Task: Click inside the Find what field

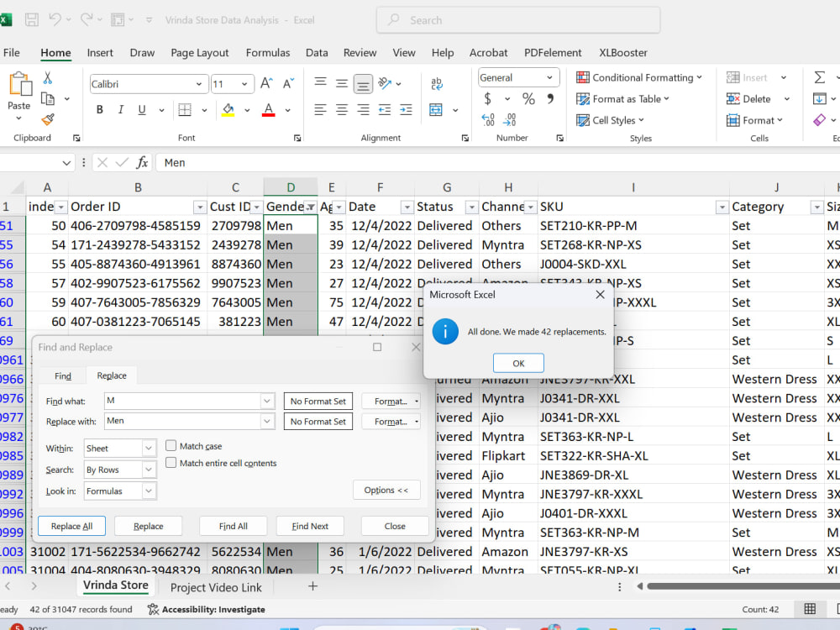Action: click(x=182, y=401)
